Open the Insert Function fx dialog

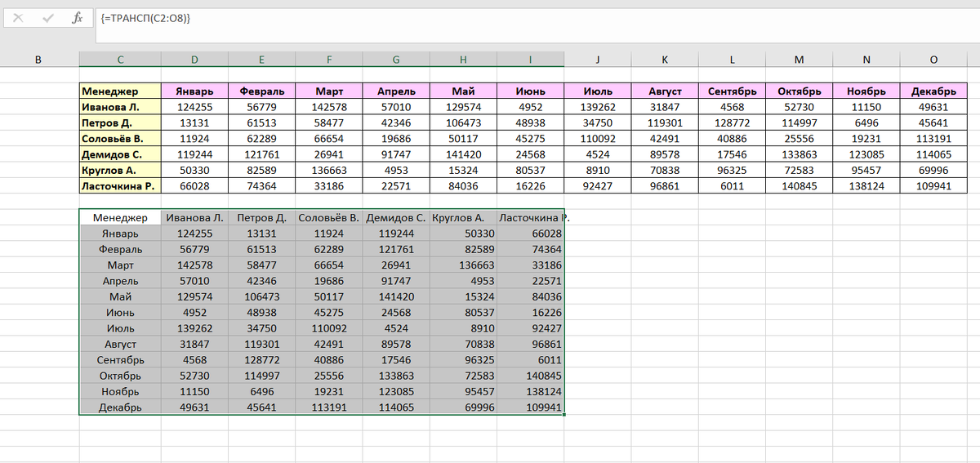(77, 17)
